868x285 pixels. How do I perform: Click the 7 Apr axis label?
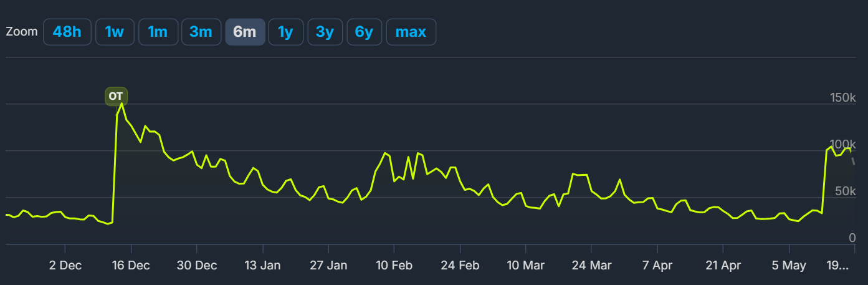click(657, 266)
